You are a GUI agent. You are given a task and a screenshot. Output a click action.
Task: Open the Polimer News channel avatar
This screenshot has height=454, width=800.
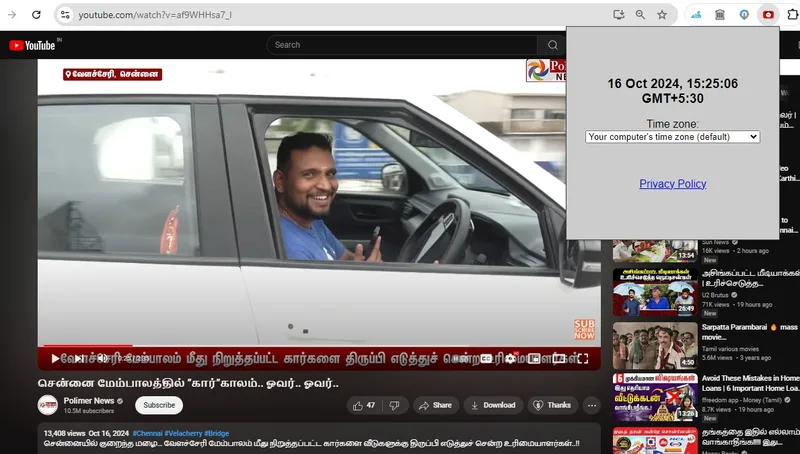point(48,405)
